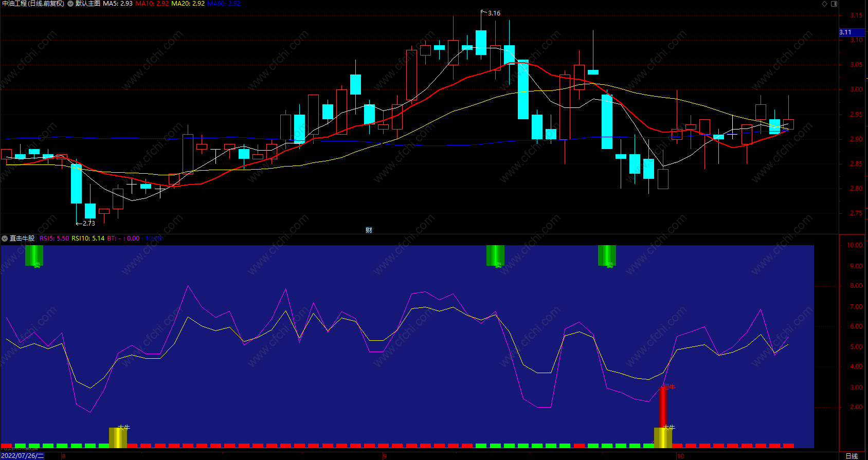
Task: Click the month 8 marker on the time axis
Action: coord(64,456)
